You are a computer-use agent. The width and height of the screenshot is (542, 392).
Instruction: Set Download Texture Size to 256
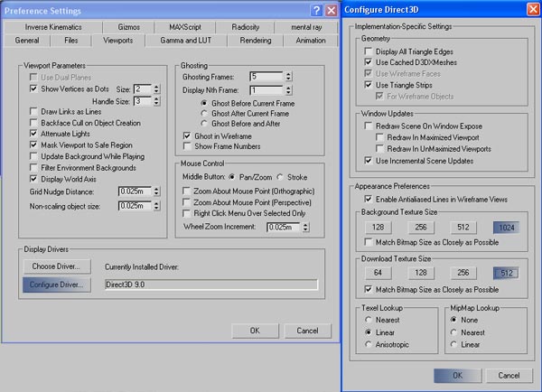[x=463, y=273]
